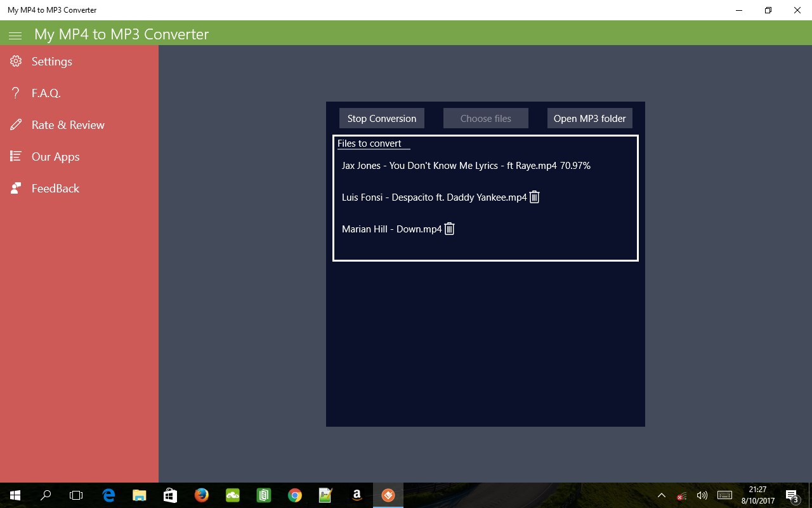Open the Action Center notifications

pos(792,495)
